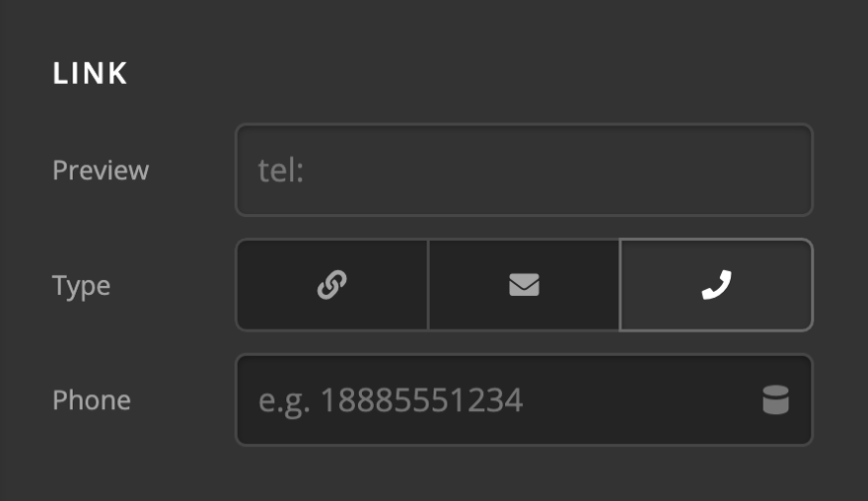Click into the Phone number input field

coord(493,400)
